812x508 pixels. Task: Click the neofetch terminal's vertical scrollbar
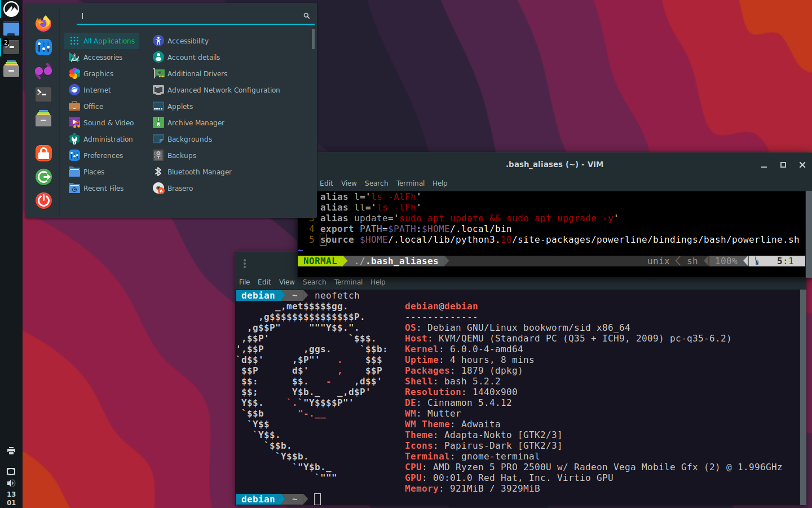point(803,397)
